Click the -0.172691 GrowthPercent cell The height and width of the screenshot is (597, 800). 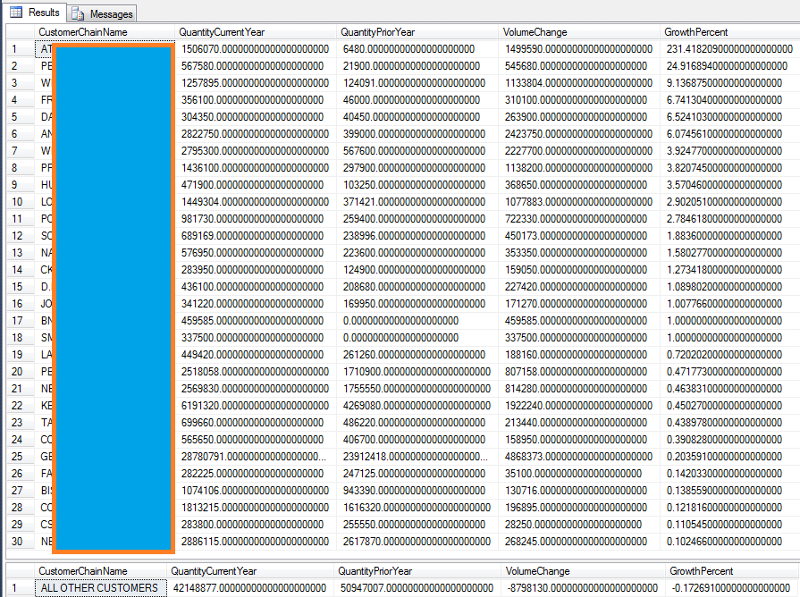point(733,588)
